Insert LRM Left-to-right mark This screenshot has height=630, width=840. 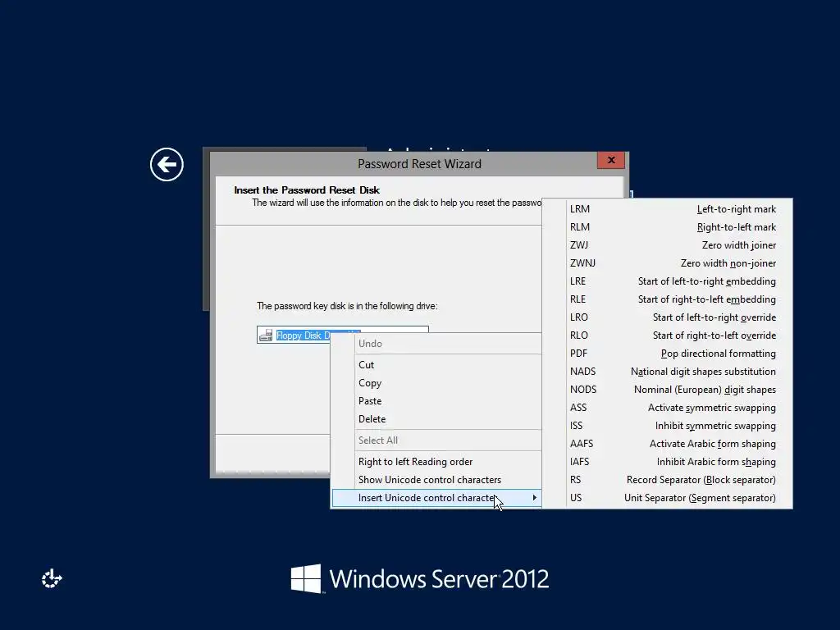(668, 209)
